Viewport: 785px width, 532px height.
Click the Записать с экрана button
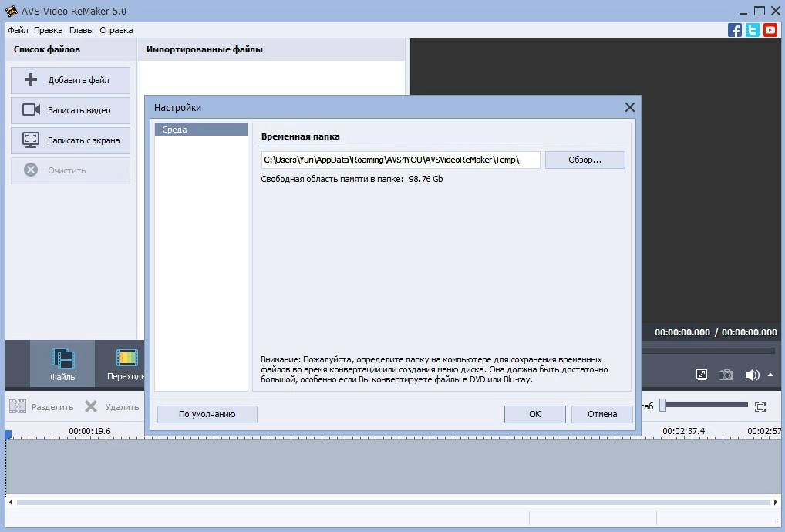point(71,140)
